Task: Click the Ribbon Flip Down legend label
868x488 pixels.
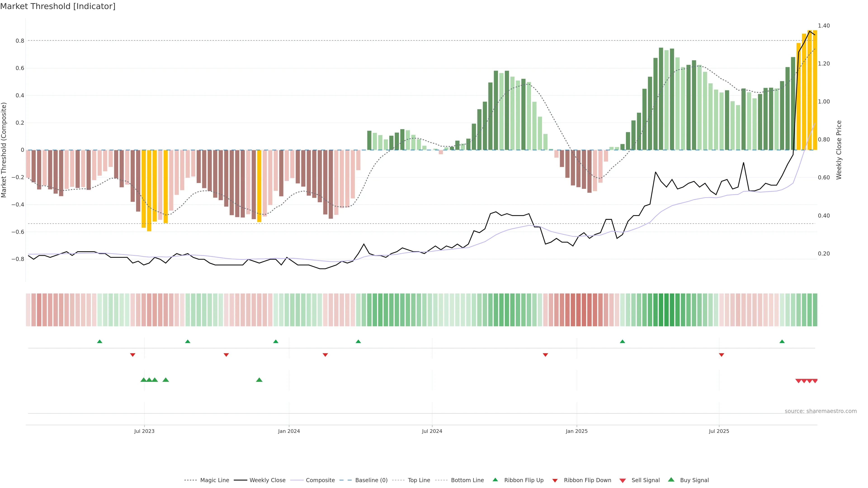Action: point(587,480)
